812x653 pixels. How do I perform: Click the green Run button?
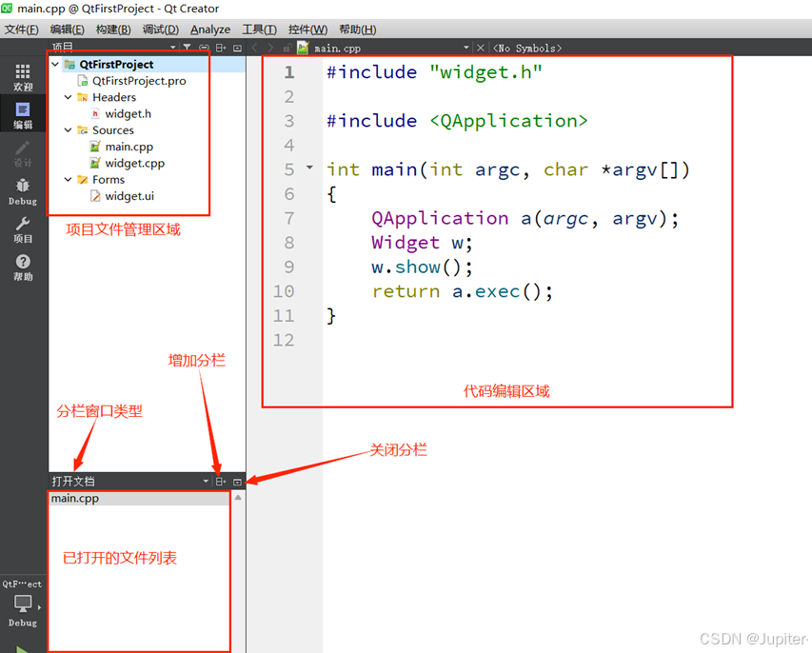(22, 649)
